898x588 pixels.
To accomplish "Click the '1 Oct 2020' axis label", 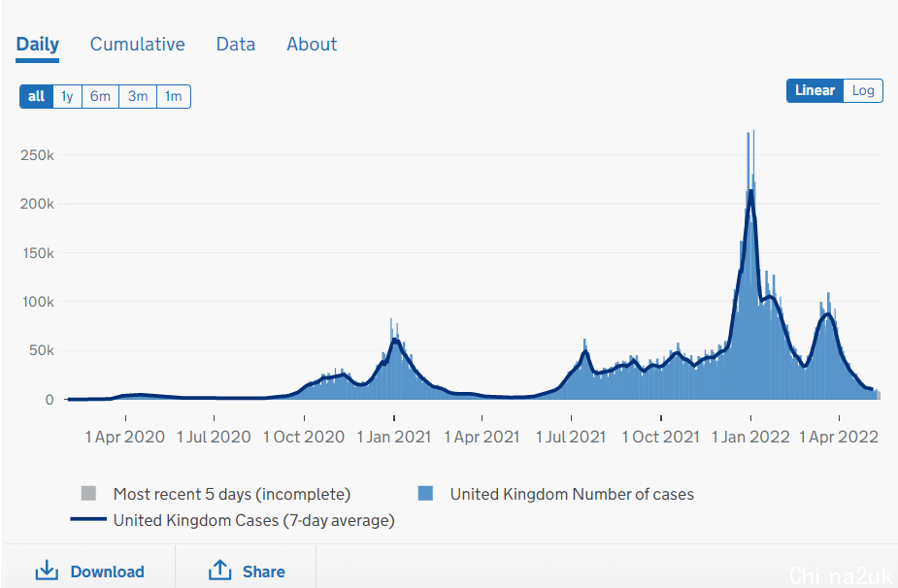I will [x=304, y=437].
